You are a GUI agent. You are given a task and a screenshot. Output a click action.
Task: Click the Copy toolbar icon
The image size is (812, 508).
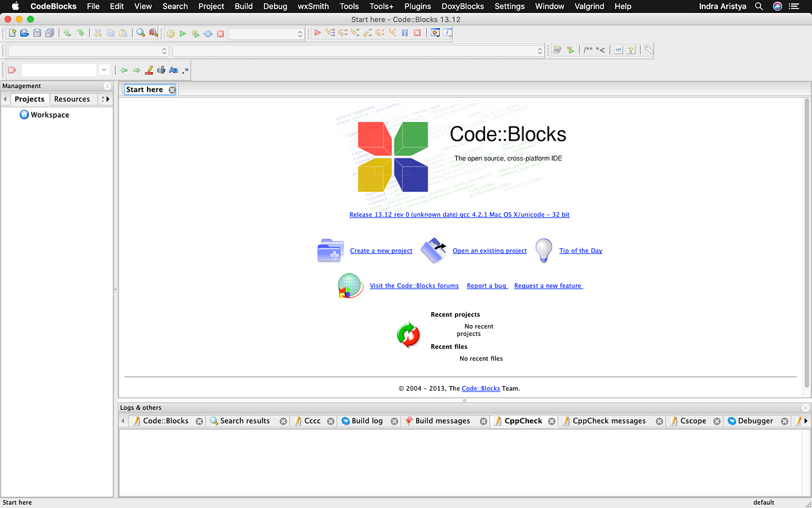click(x=110, y=33)
